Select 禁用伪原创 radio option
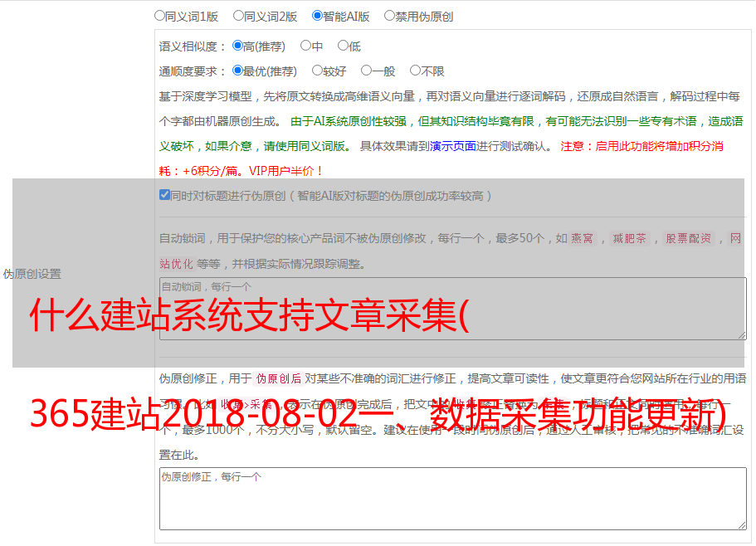The image size is (756, 546). (x=389, y=16)
